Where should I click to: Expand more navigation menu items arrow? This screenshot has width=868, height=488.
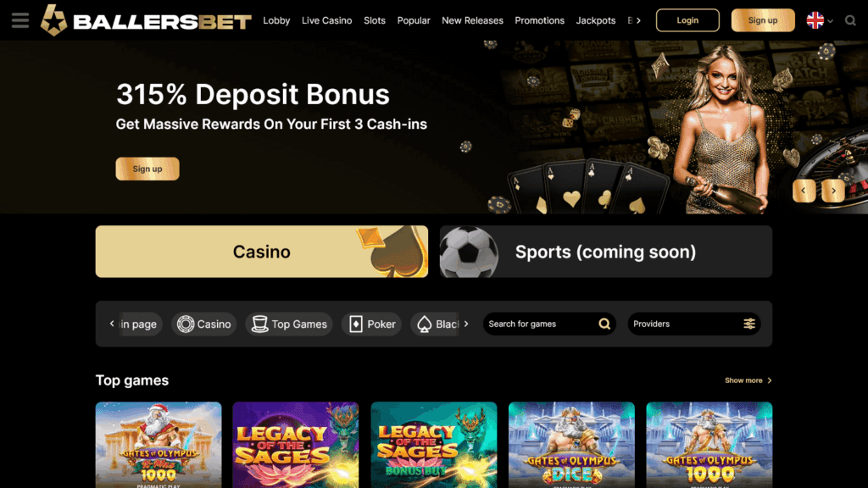[638, 20]
